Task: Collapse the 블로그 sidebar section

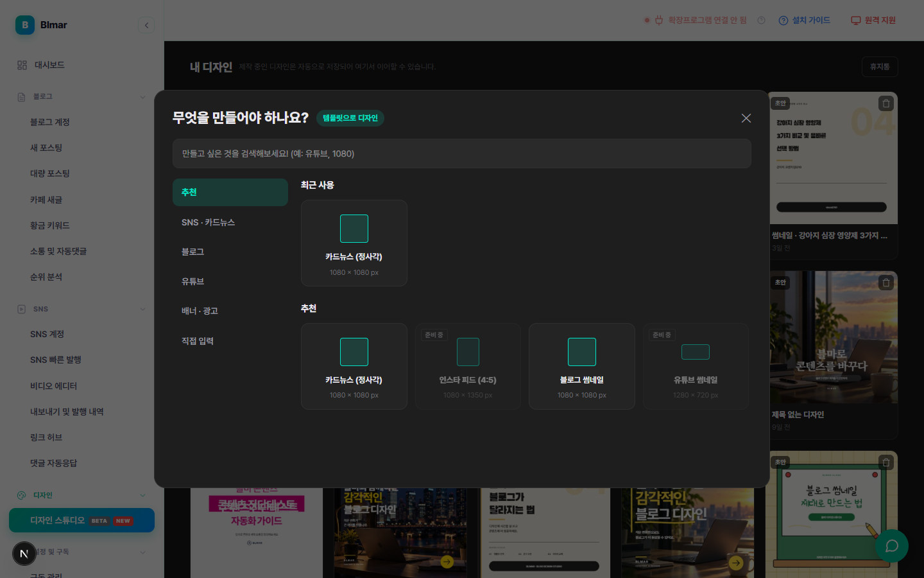Action: tap(142, 97)
